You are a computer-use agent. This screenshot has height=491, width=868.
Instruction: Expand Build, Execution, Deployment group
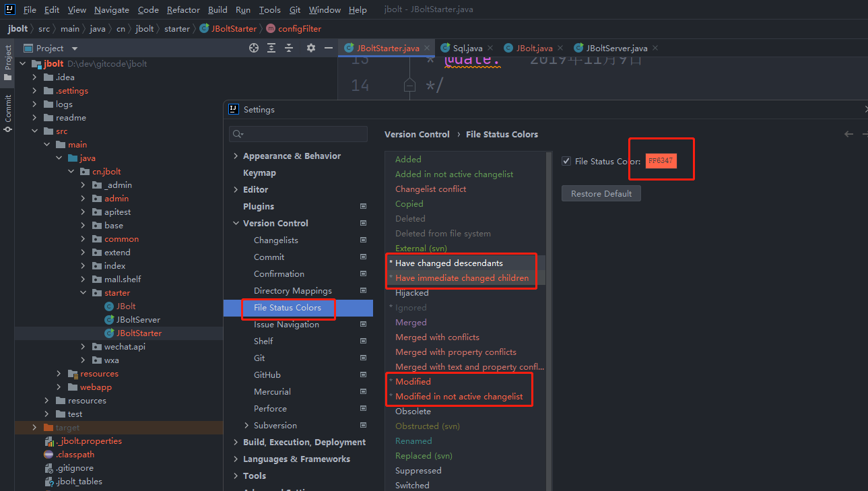point(236,442)
